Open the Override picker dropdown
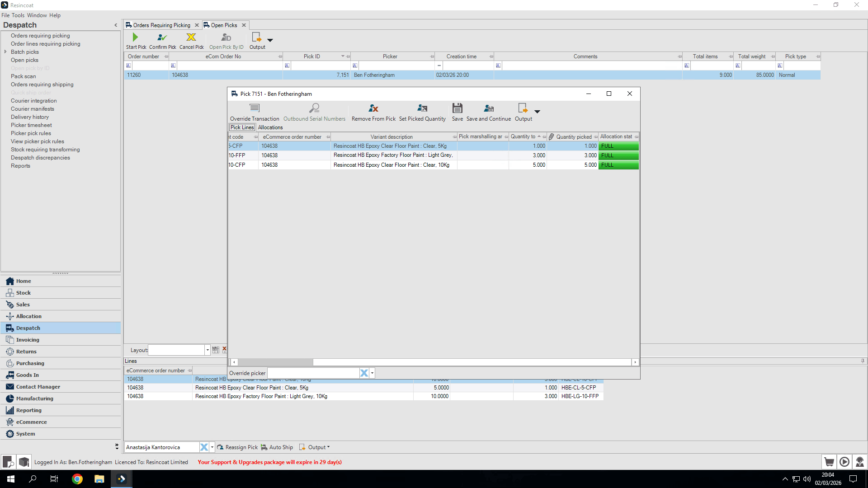 (x=372, y=373)
